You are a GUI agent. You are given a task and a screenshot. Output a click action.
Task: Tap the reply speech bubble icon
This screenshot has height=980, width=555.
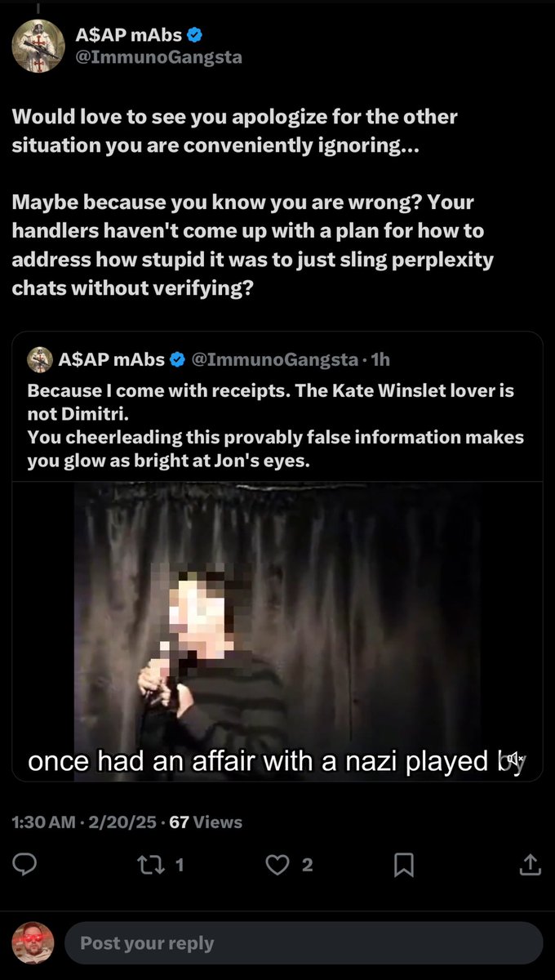25,865
